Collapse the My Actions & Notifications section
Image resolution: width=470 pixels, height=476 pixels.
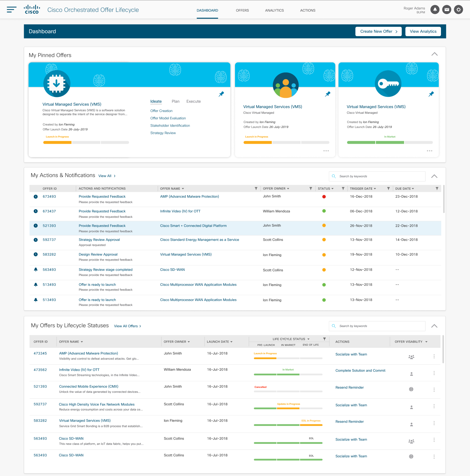coord(434,176)
